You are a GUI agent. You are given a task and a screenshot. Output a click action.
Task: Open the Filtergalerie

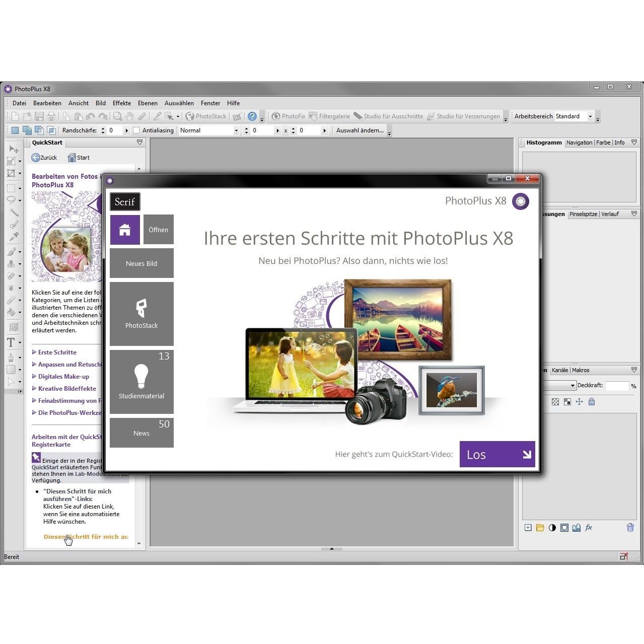click(329, 116)
